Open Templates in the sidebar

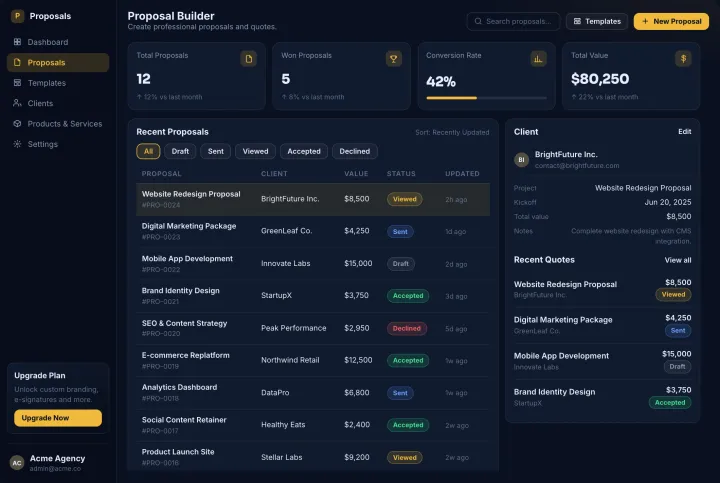coord(58,83)
